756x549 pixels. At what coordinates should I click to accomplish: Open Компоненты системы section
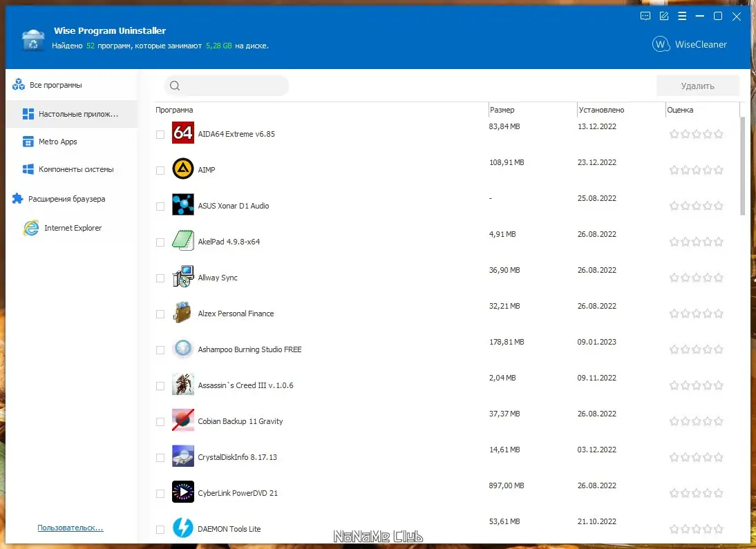(x=71, y=169)
